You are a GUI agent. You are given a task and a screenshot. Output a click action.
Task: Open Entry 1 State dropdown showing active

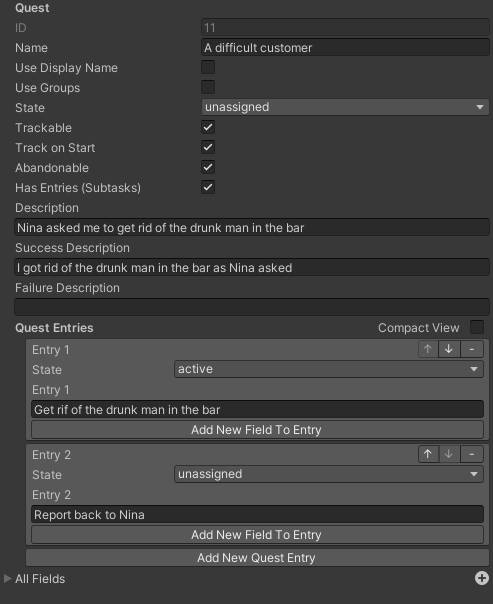pos(329,369)
